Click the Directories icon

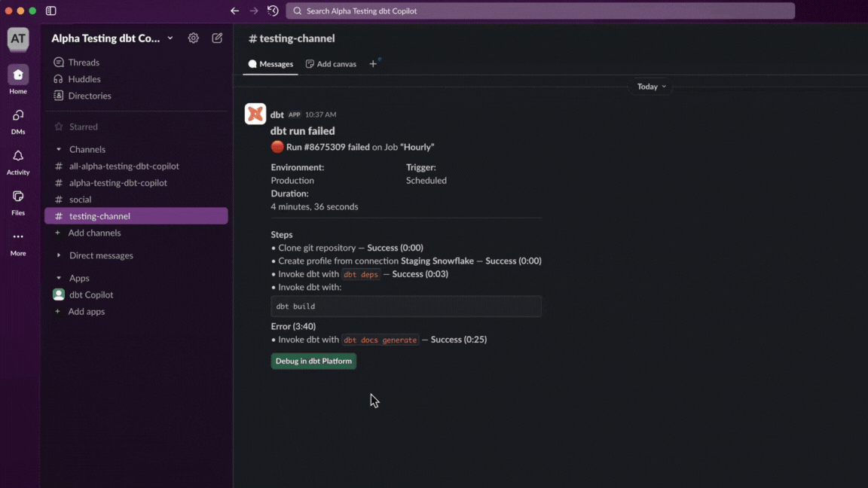[59, 96]
